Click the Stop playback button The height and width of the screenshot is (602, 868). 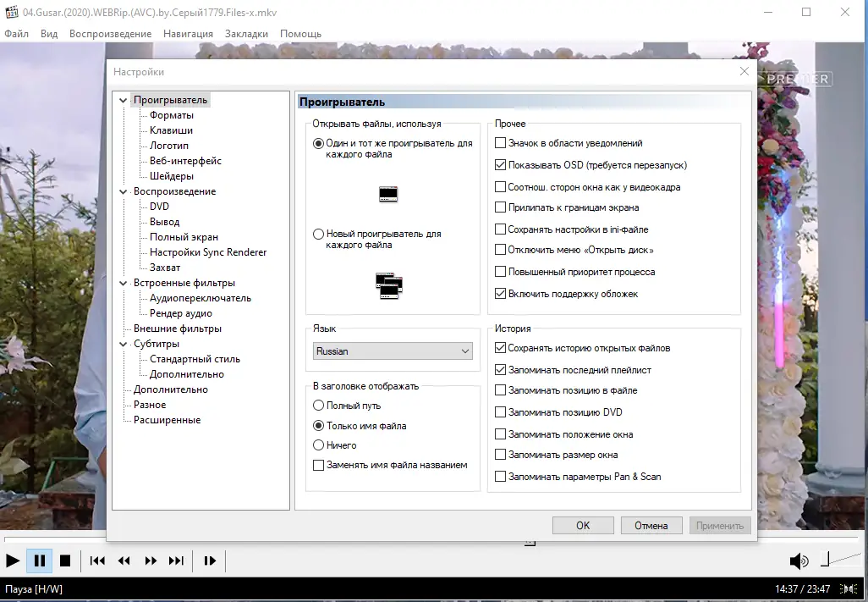(65, 561)
